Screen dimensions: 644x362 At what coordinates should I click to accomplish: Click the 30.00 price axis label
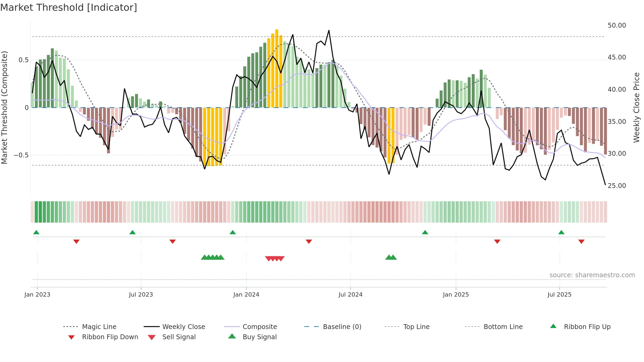tap(617, 154)
